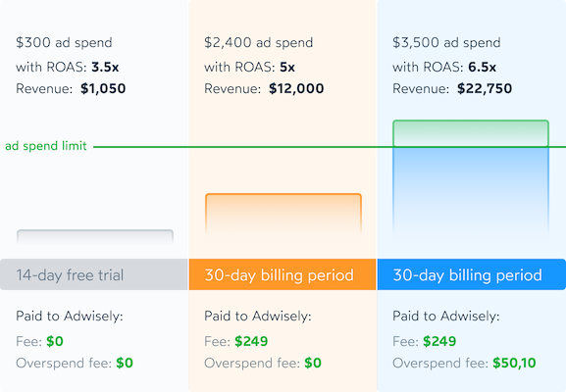Click the gray ad spend bar

coord(95,237)
